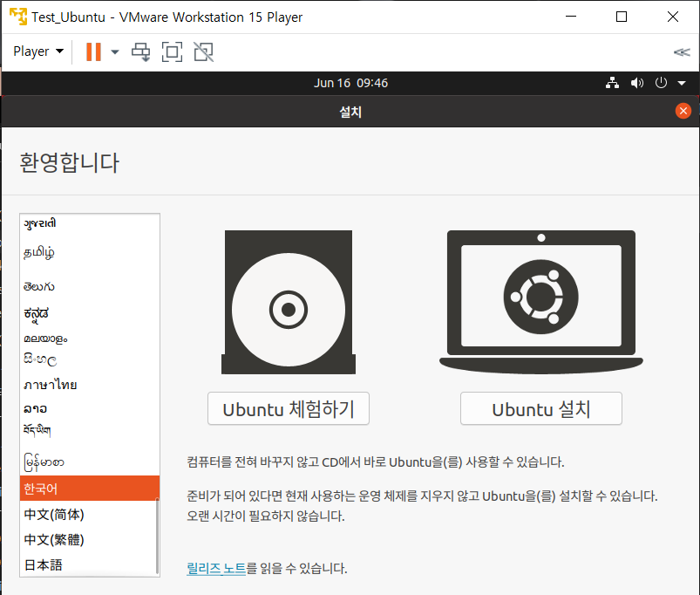The height and width of the screenshot is (595, 700).
Task: Select the Tibetan language entry
Action: [x=90, y=431]
